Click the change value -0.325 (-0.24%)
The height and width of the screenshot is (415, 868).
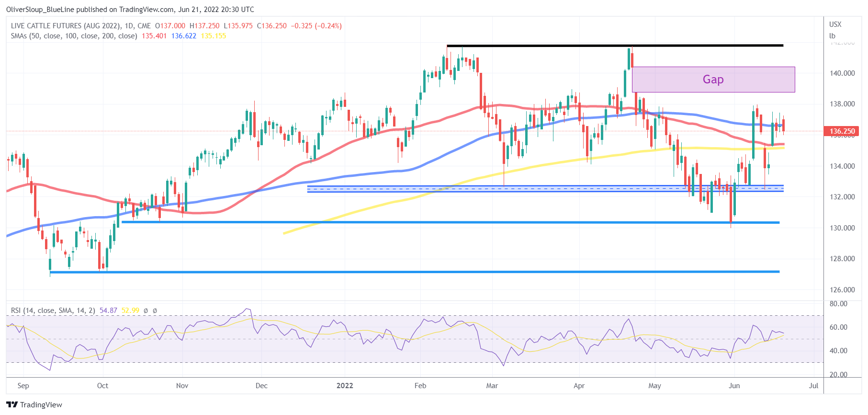pyautogui.click(x=316, y=26)
